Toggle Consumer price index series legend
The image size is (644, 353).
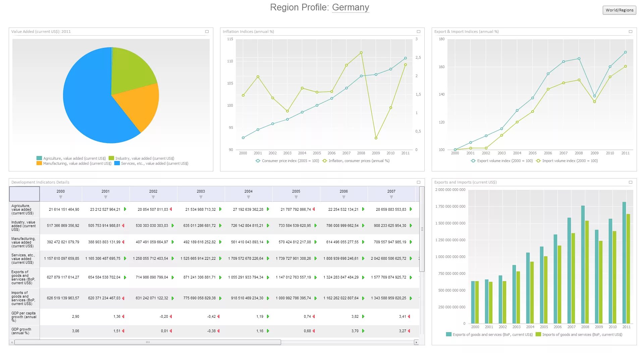pos(287,161)
